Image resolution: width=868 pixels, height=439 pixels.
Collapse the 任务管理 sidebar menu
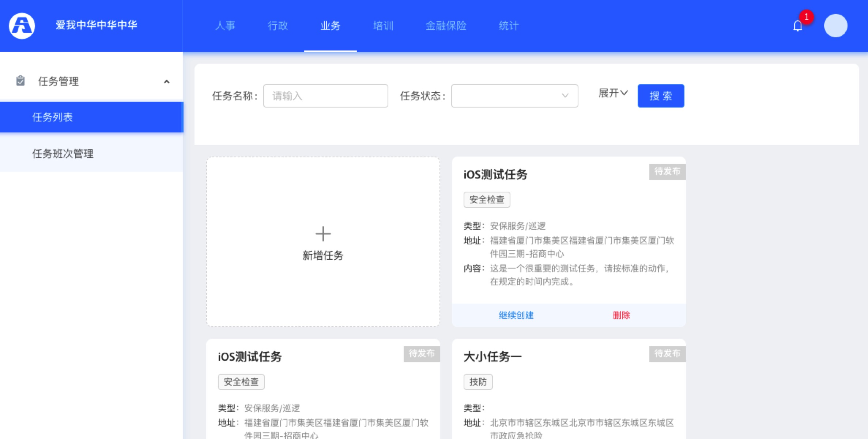166,81
